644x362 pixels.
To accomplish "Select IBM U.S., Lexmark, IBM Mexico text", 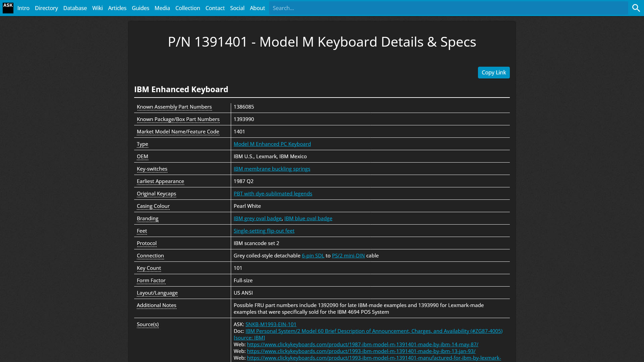I will point(270,156).
